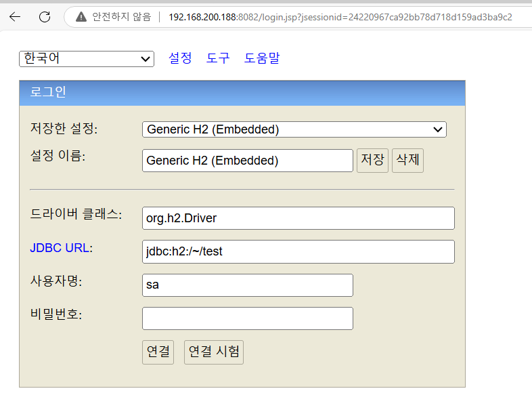Click the 삭제 button
The width and height of the screenshot is (532, 414).
pos(408,161)
